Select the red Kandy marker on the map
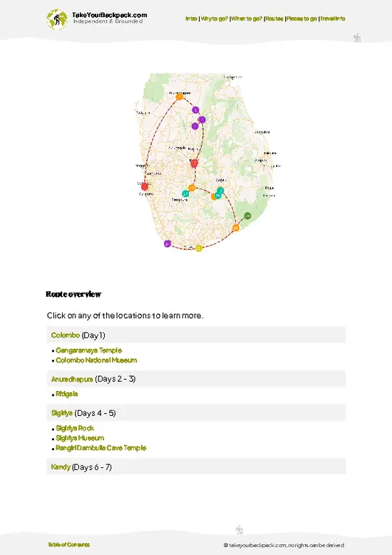The height and width of the screenshot is (555, 392). [x=195, y=163]
